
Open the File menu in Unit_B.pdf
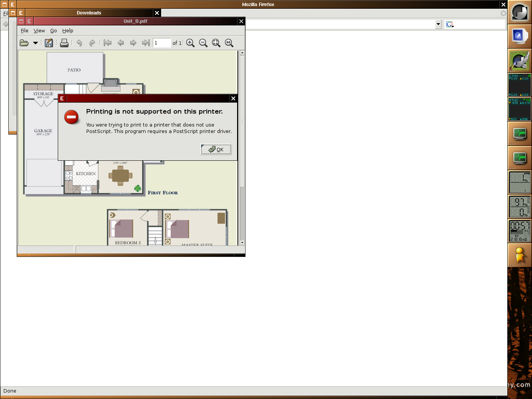[x=25, y=31]
